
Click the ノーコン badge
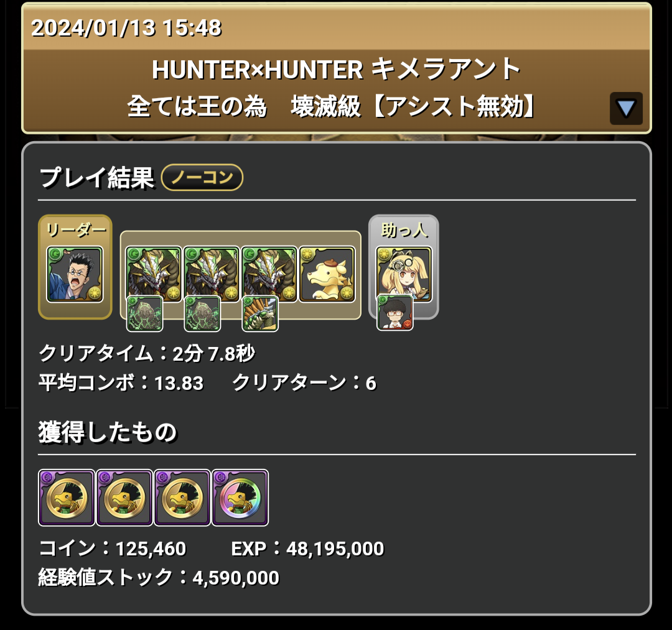202,177
